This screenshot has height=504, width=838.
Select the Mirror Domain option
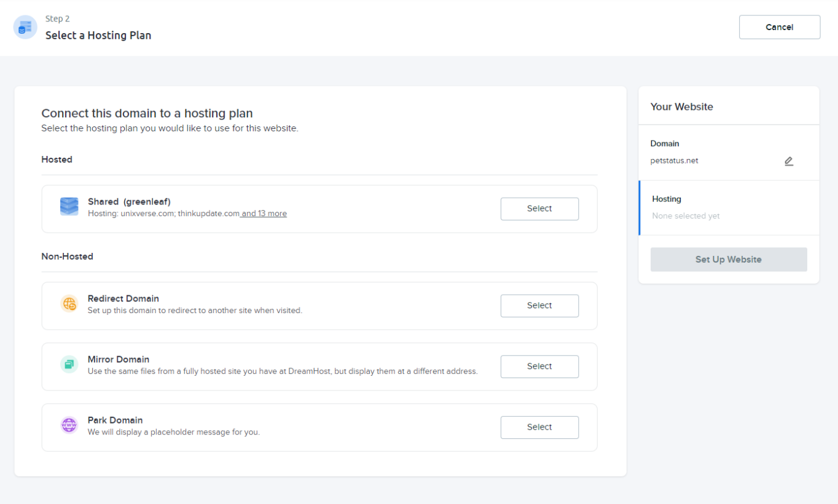pyautogui.click(x=539, y=366)
